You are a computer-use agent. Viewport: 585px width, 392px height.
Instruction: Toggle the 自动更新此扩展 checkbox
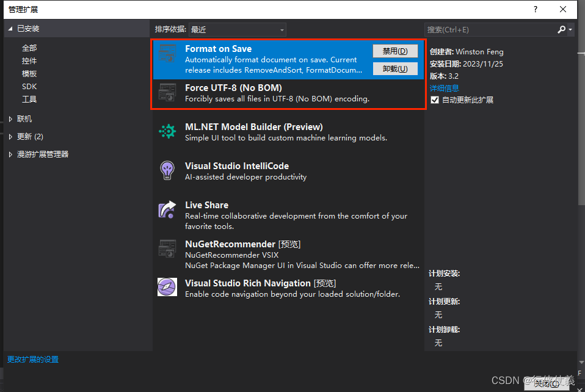pyautogui.click(x=435, y=100)
